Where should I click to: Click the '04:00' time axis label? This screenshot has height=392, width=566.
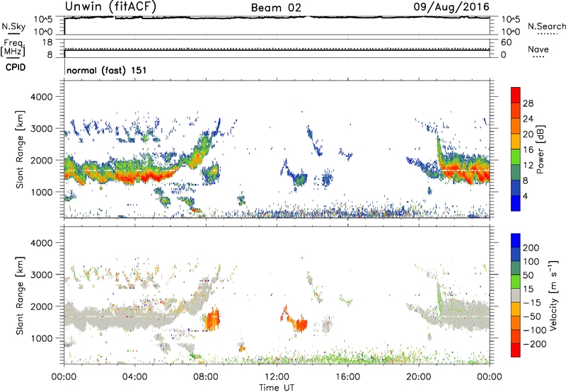point(134,377)
